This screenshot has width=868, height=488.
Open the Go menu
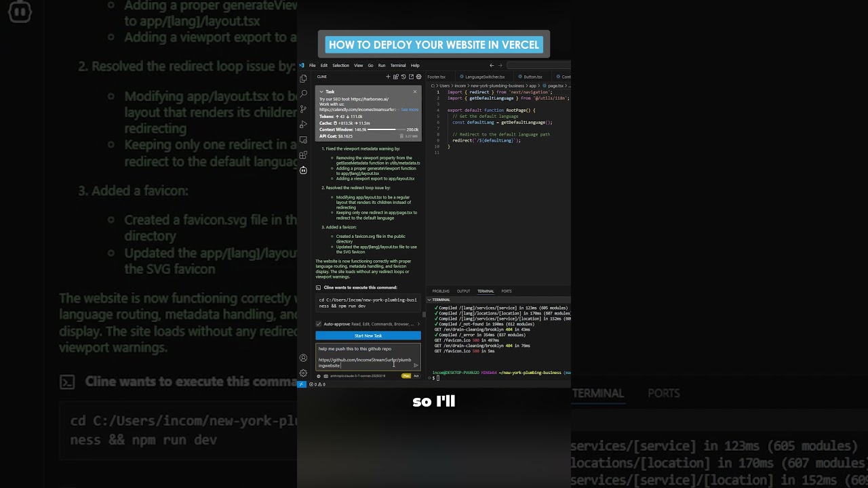click(x=371, y=66)
